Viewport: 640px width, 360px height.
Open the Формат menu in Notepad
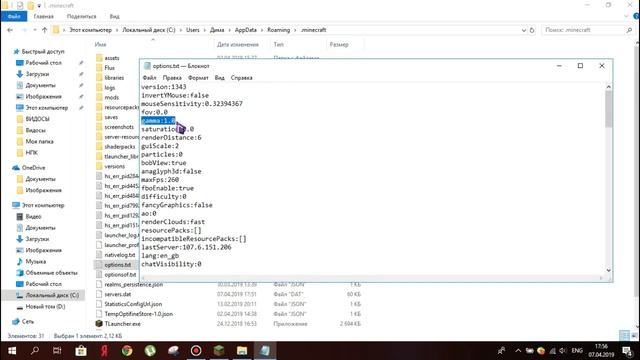[198, 78]
